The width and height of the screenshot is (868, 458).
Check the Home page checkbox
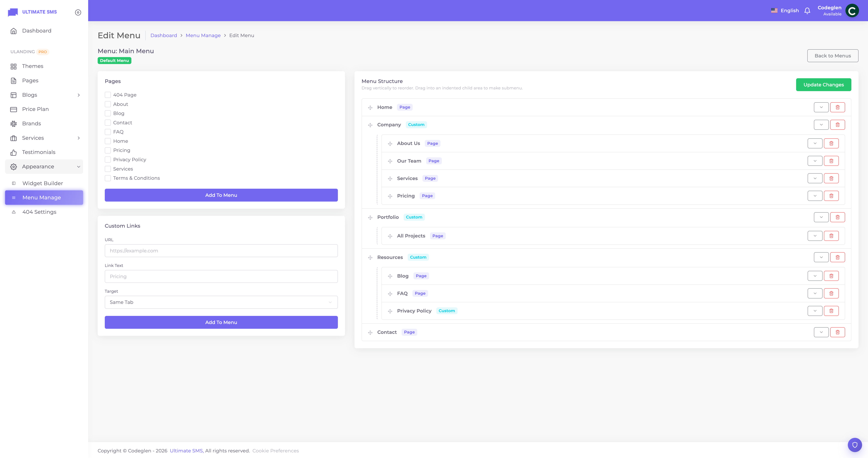108,141
